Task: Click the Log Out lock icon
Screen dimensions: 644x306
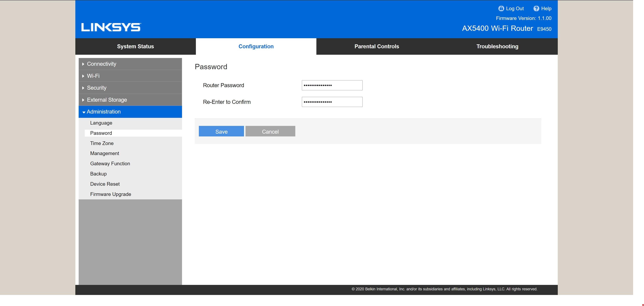Action: click(501, 9)
